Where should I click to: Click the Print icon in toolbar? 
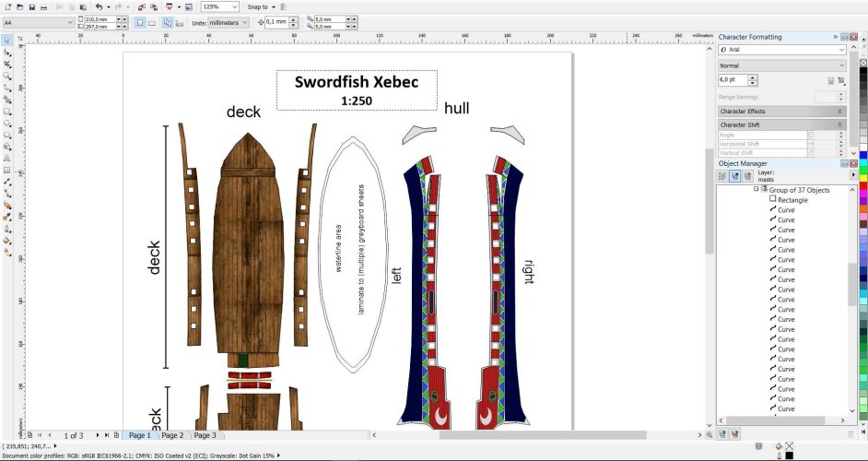point(45,6)
